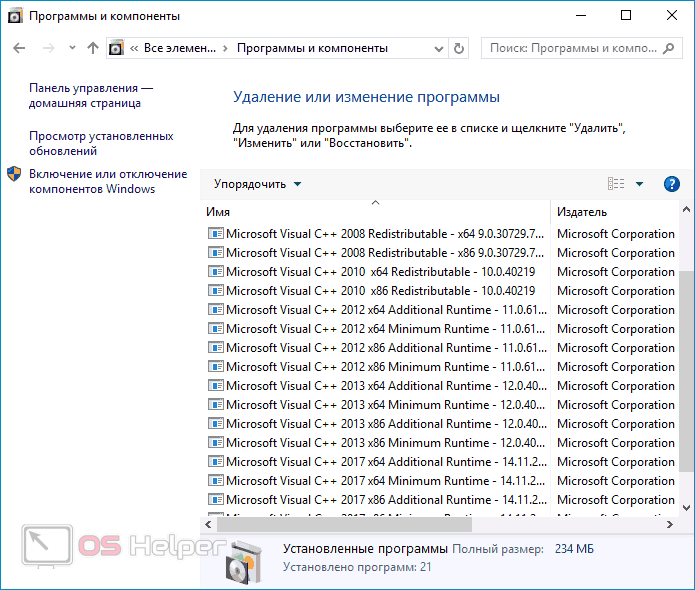
Task: Open help with the question mark icon
Action: (x=672, y=184)
